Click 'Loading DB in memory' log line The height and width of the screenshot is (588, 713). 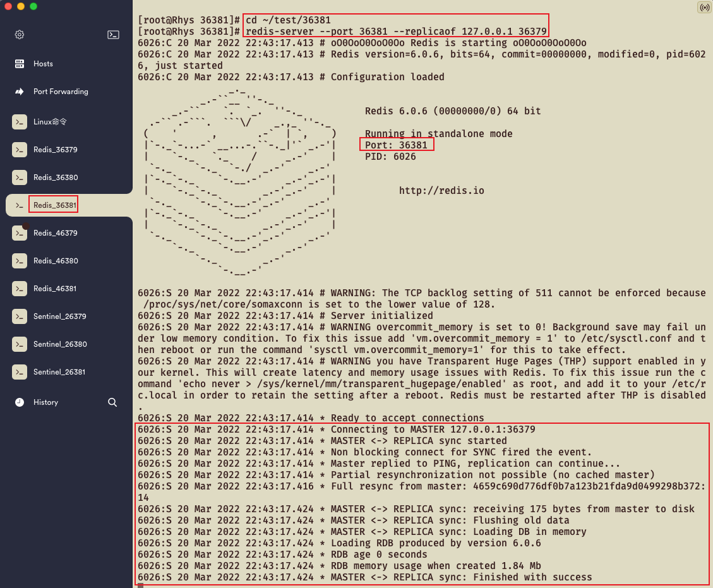coord(362,532)
